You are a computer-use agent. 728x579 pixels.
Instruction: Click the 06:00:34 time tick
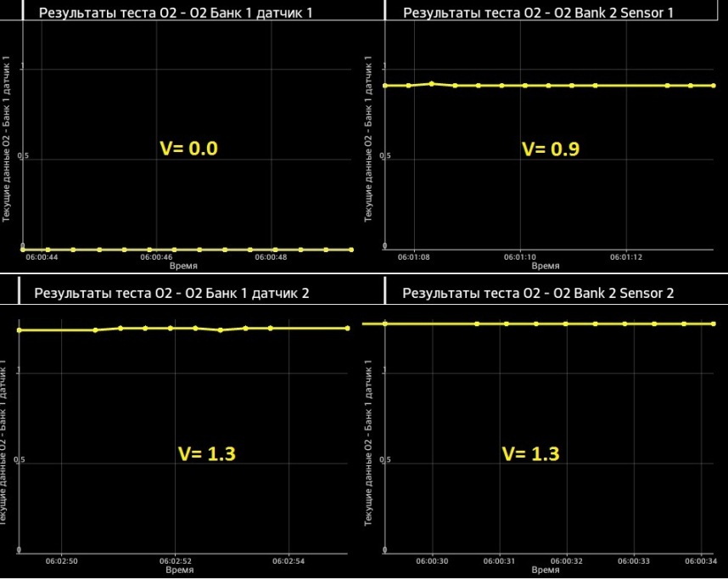pyautogui.click(x=701, y=561)
